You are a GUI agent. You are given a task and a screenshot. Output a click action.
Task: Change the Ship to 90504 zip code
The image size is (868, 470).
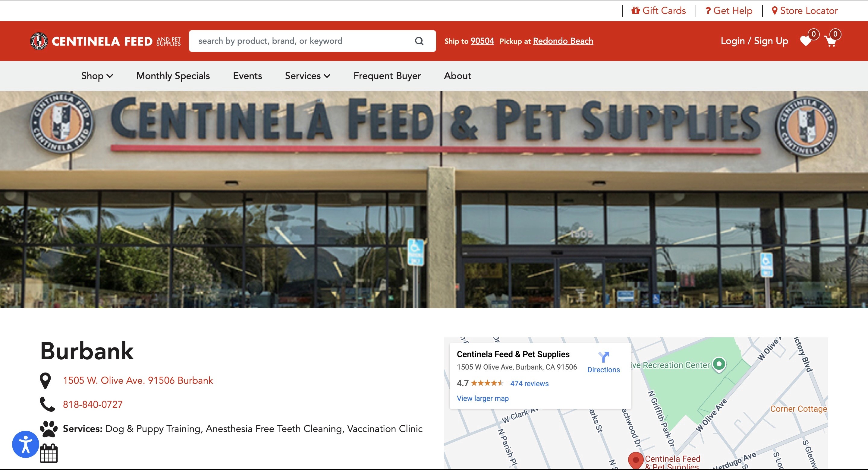click(482, 41)
